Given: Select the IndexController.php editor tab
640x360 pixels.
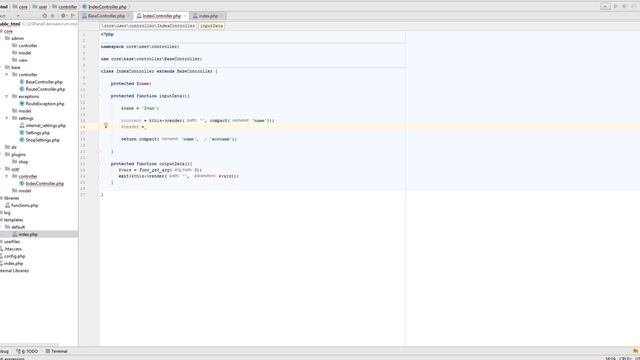Looking at the screenshot, I should (x=161, y=16).
